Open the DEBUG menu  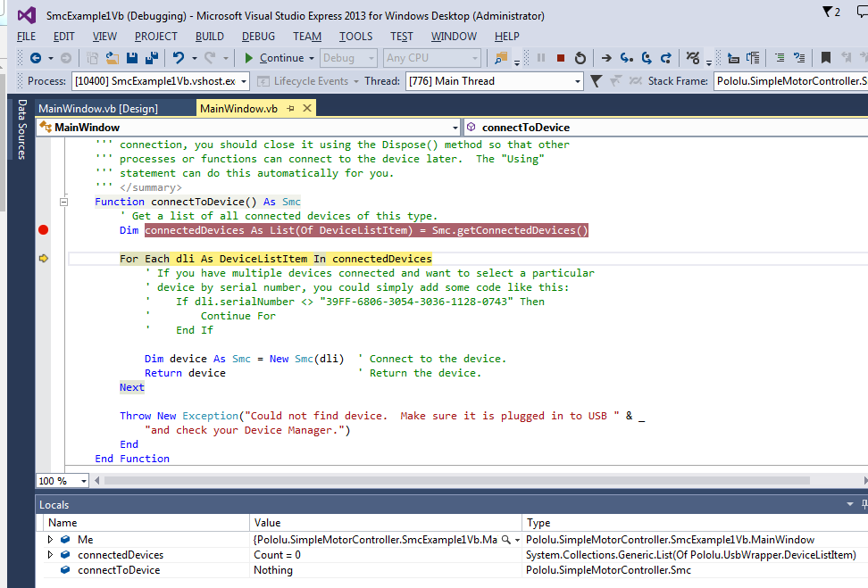258,37
